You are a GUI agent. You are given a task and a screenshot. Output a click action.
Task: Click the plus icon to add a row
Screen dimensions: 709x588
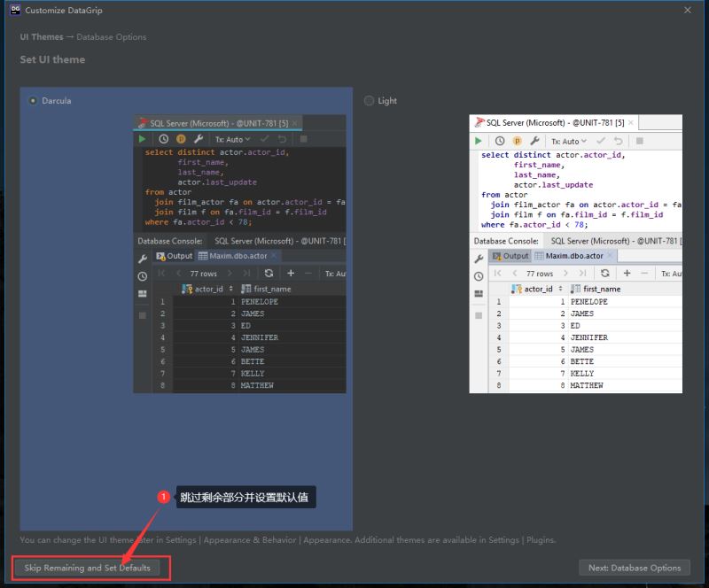291,273
